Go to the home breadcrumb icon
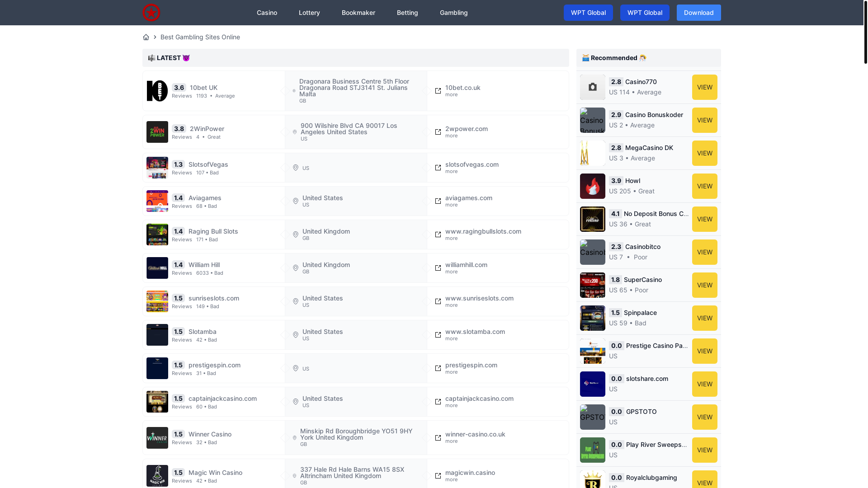 tap(146, 37)
